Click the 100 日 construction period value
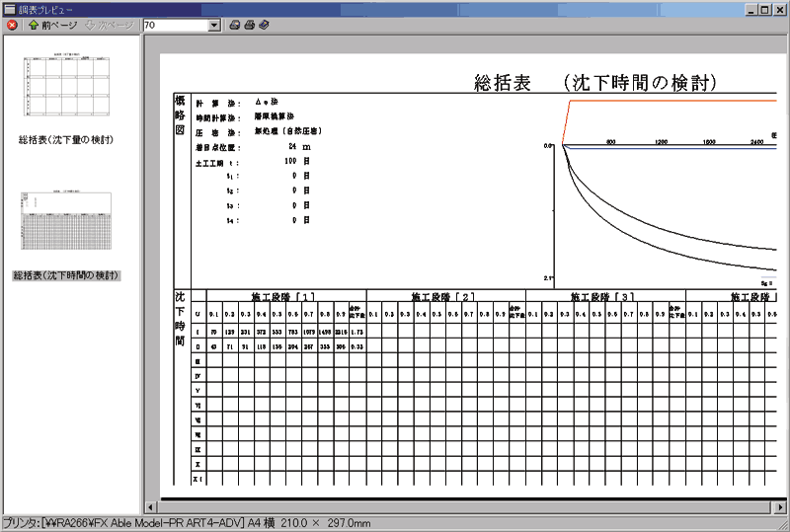The image size is (790, 532). pyautogui.click(x=297, y=161)
